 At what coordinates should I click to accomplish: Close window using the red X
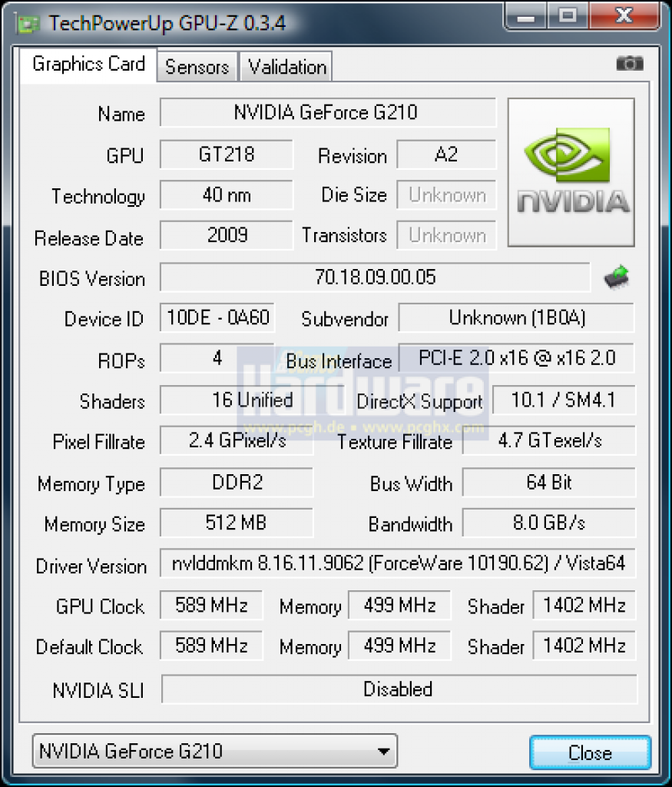coord(624,15)
